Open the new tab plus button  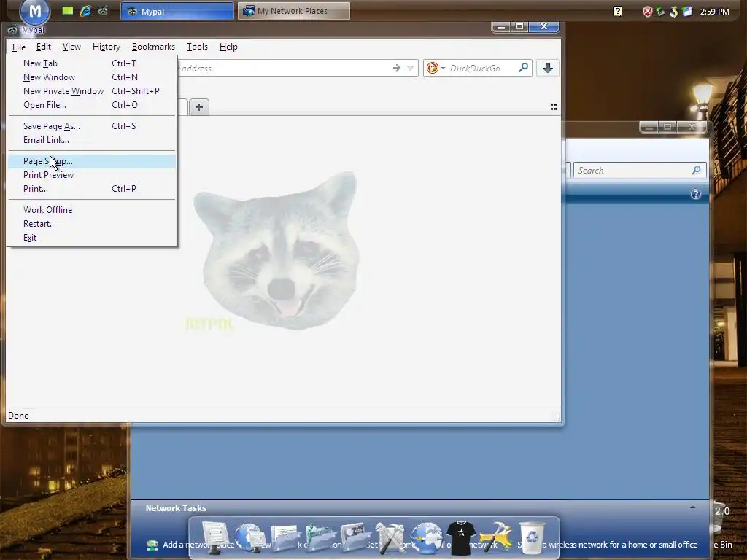pos(199,107)
